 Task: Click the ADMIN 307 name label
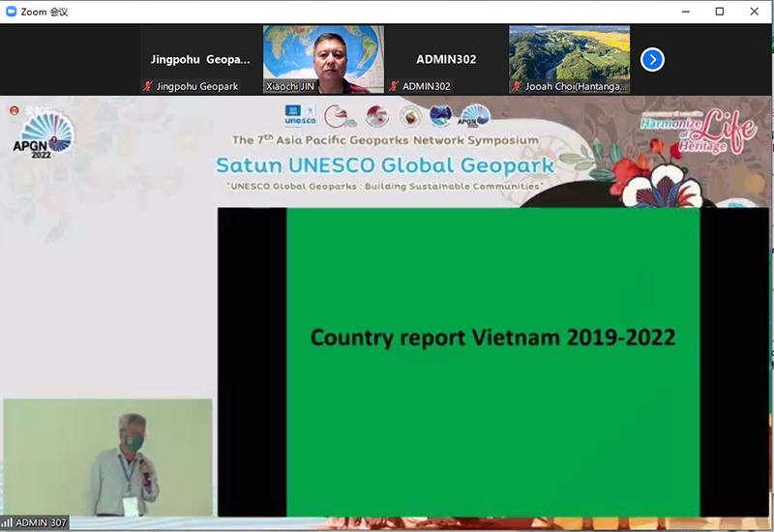tap(41, 523)
